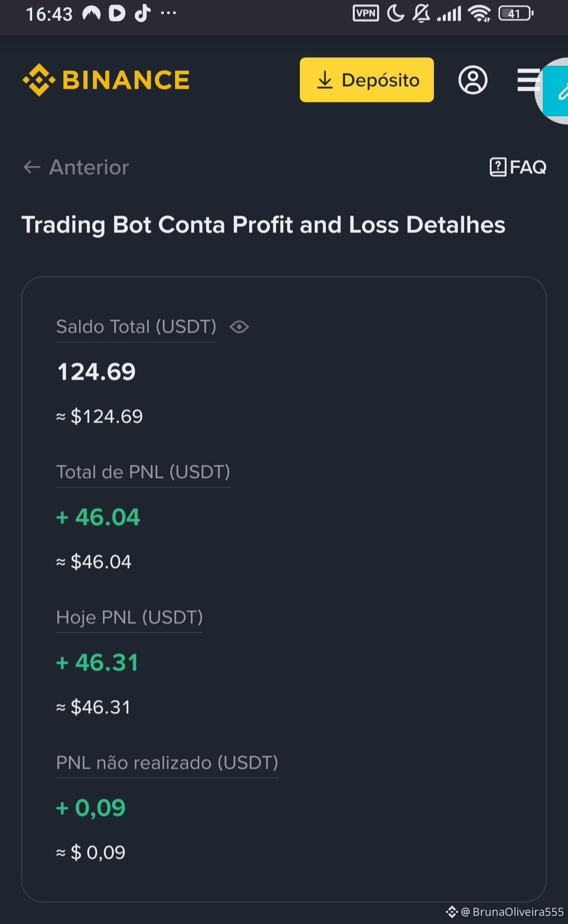Open the FAQ help page
The width and height of the screenshot is (568, 924).
tap(518, 167)
